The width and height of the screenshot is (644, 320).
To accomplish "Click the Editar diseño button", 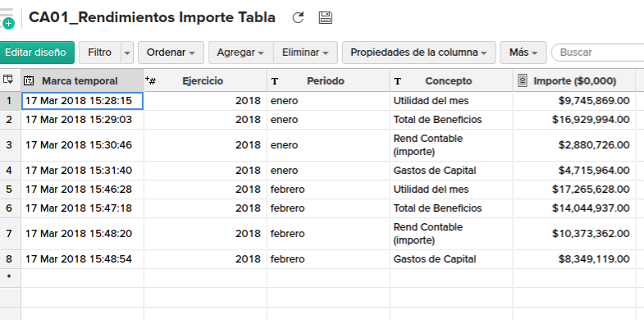I will [x=35, y=53].
